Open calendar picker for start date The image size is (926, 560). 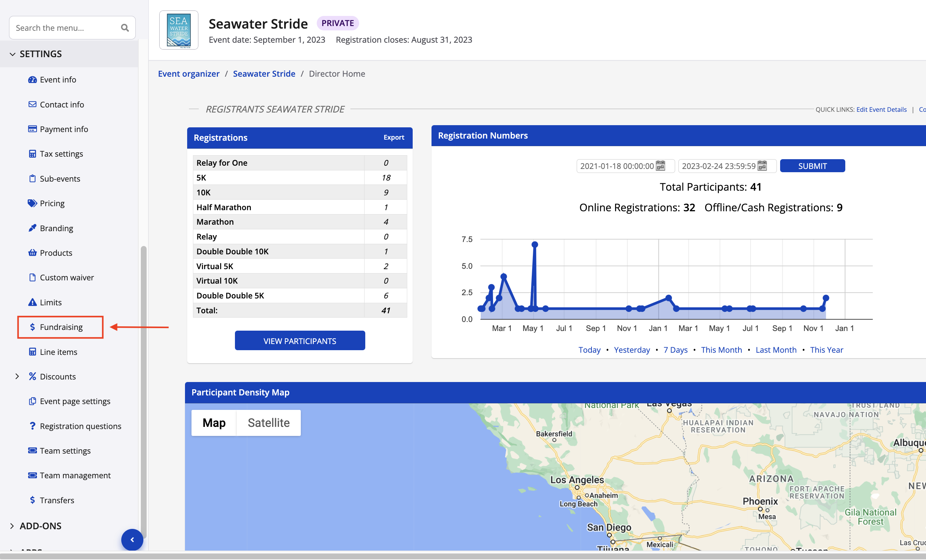click(x=660, y=166)
